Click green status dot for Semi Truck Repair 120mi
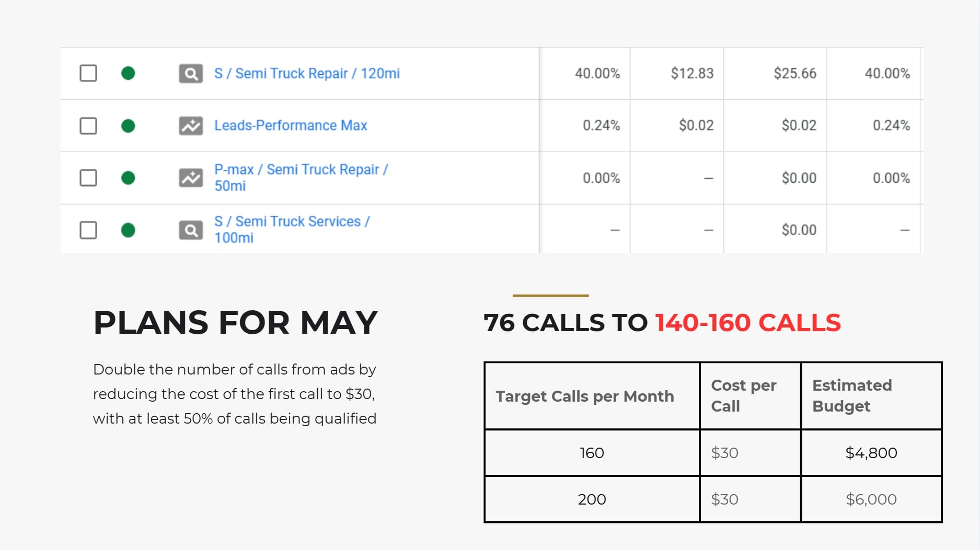The height and width of the screenshot is (550, 980). tap(128, 74)
